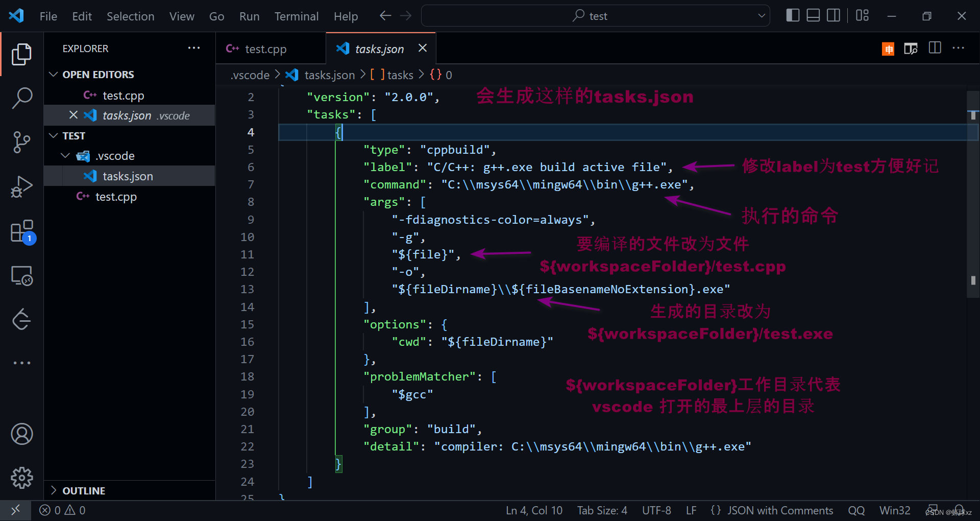The height and width of the screenshot is (521, 980).
Task: Open editor More Actions ellipsis
Action: 959,48
